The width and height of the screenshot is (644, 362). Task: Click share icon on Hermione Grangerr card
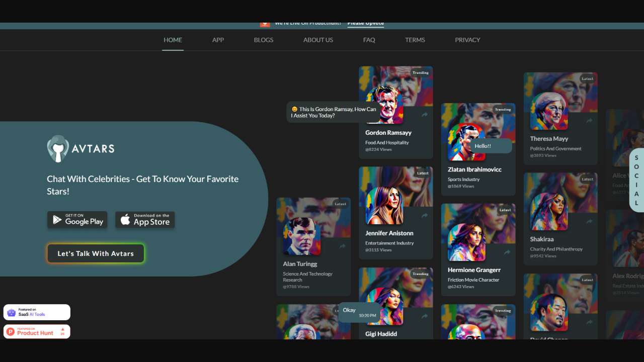[507, 252]
